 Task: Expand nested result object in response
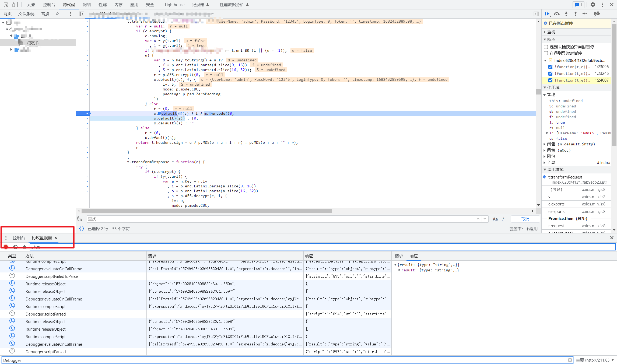pyautogui.click(x=399, y=270)
